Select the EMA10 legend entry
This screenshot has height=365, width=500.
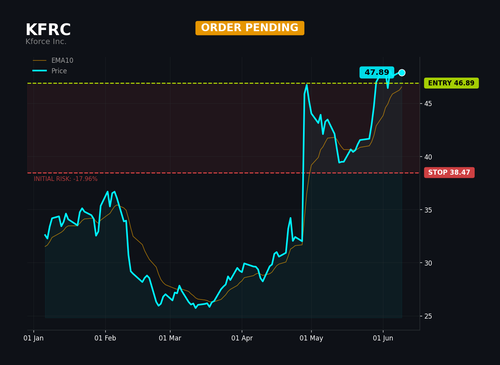(53, 60)
